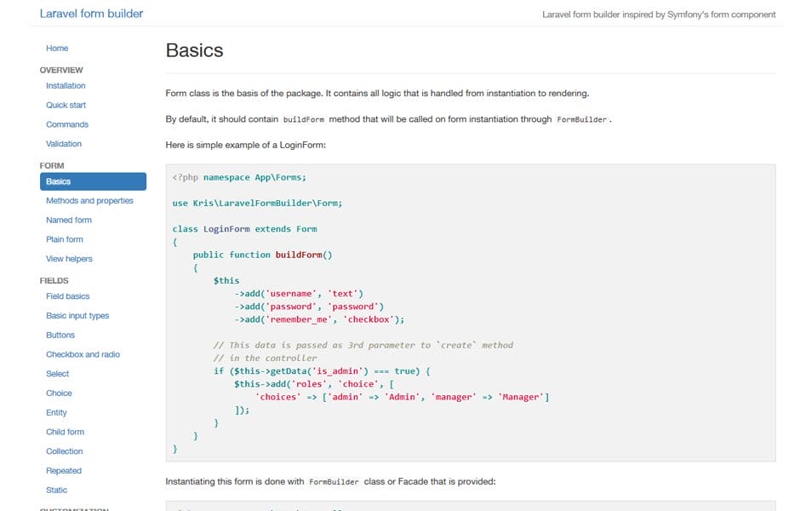Open the Home page link
Screen dimensions: 812x511
[x=57, y=49]
